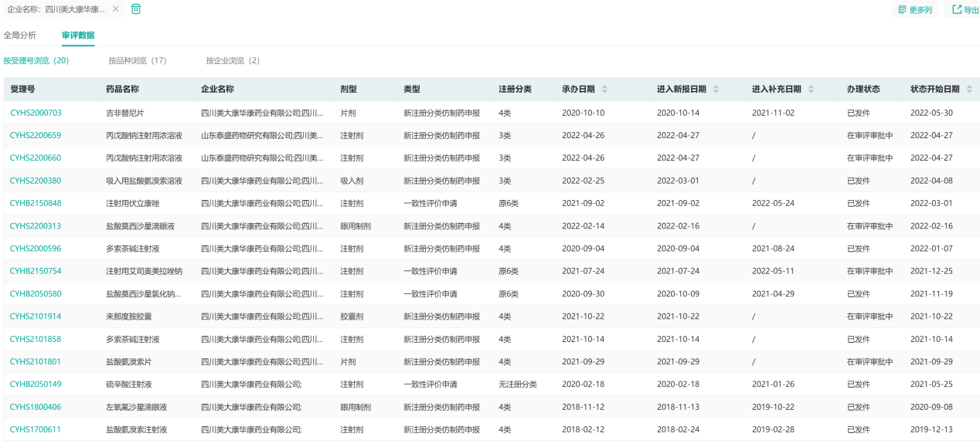Open the 更多列 column options
This screenshot has width=980, height=447.
[x=916, y=10]
